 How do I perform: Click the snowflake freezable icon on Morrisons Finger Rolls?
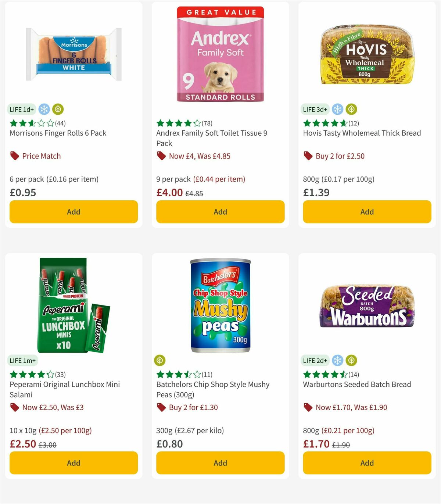click(44, 109)
